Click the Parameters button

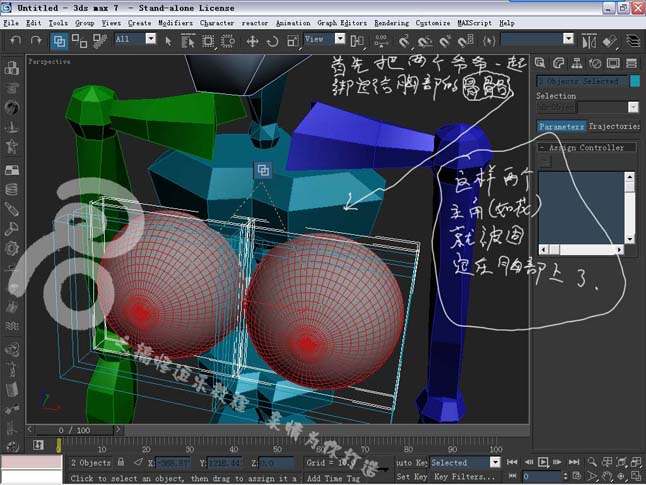click(561, 127)
